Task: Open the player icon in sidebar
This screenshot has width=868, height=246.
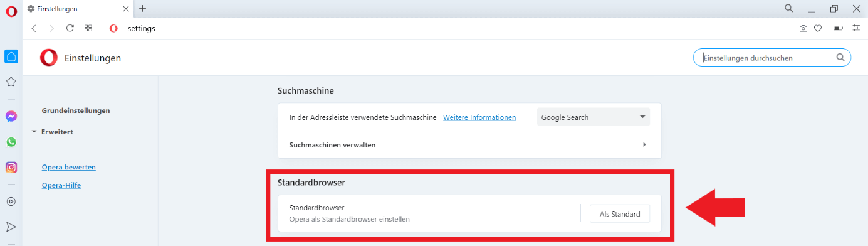Action: tap(11, 201)
